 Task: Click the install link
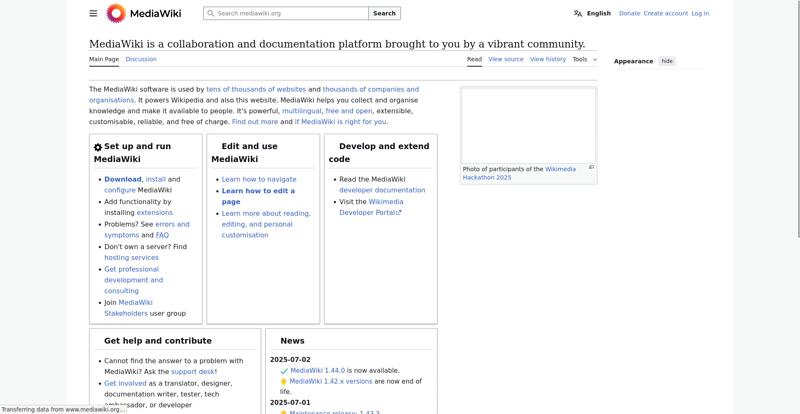click(156, 179)
